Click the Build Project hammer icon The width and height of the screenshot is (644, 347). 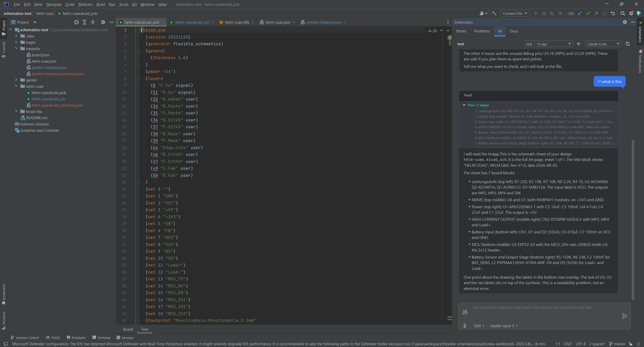(494, 13)
